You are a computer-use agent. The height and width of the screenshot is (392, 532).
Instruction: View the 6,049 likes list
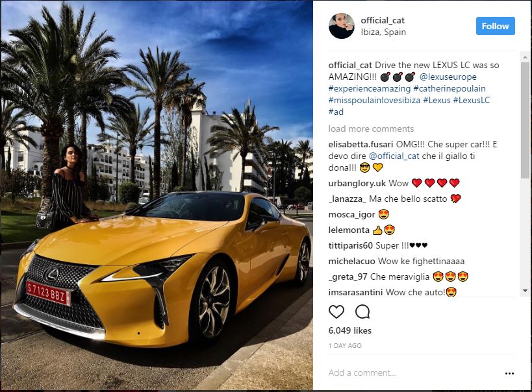[x=350, y=330]
